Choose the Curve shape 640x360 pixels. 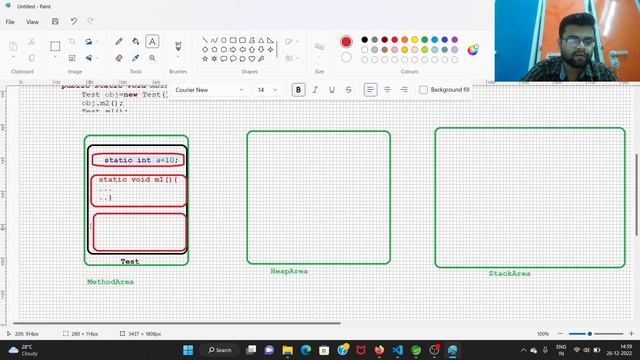click(x=214, y=40)
